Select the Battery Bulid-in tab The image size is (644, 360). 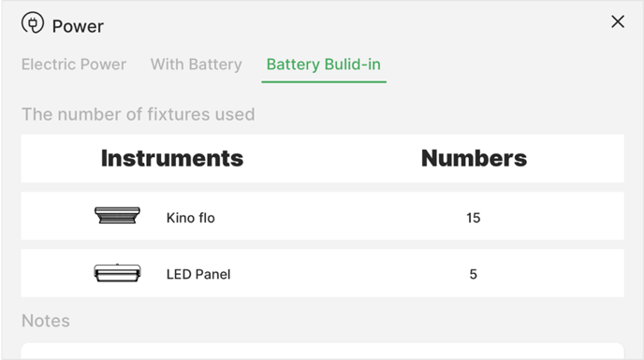(x=324, y=65)
